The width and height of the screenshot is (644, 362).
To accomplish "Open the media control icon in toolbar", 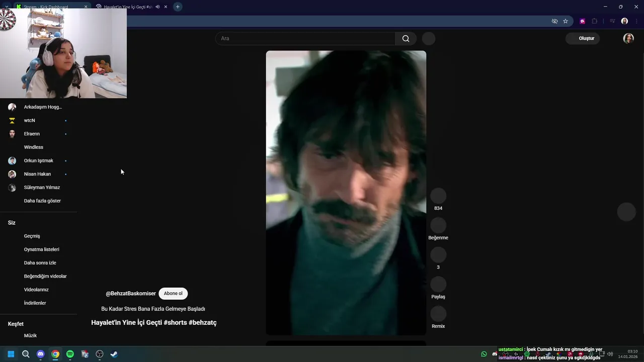I will click(612, 21).
